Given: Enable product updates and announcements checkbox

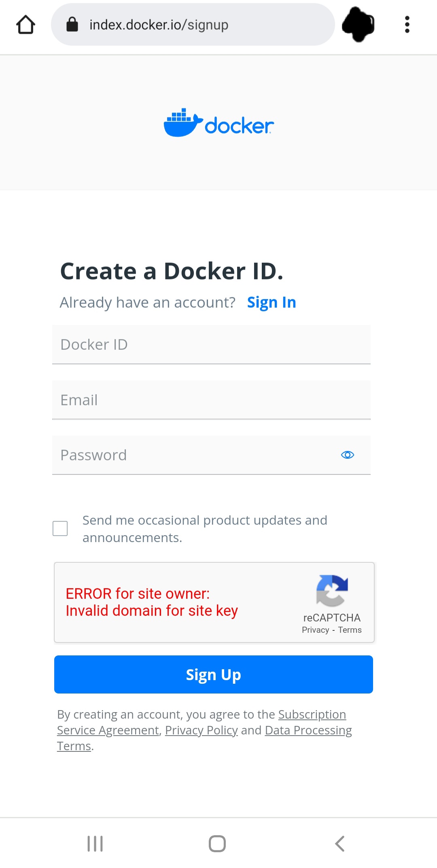Looking at the screenshot, I should [60, 528].
